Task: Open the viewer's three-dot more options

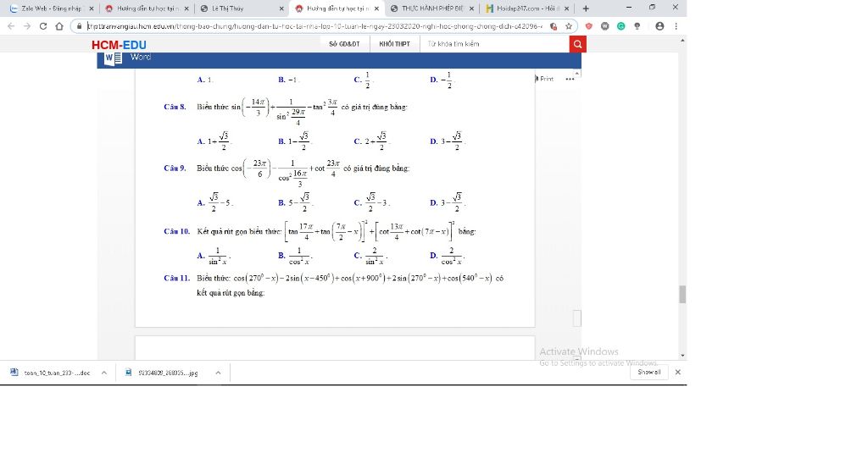Action: (x=570, y=79)
